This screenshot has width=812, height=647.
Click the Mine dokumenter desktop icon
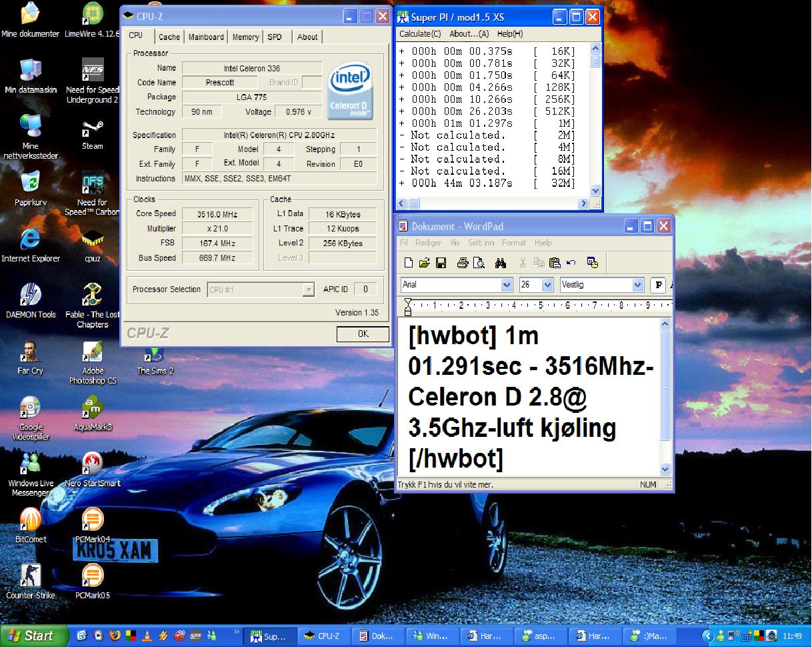[x=31, y=21]
